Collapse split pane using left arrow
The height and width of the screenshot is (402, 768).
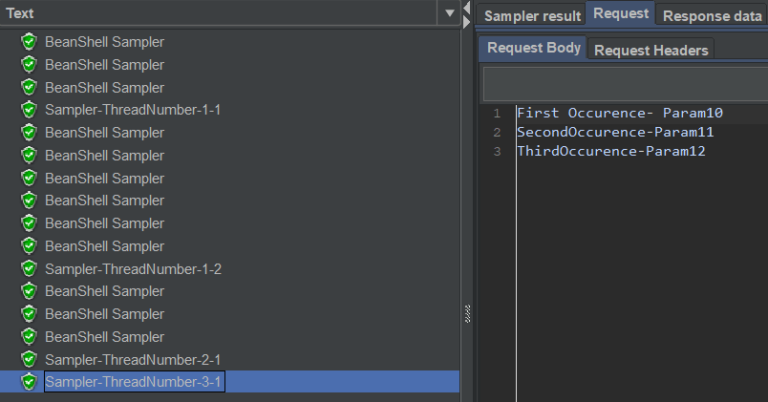pos(466,8)
